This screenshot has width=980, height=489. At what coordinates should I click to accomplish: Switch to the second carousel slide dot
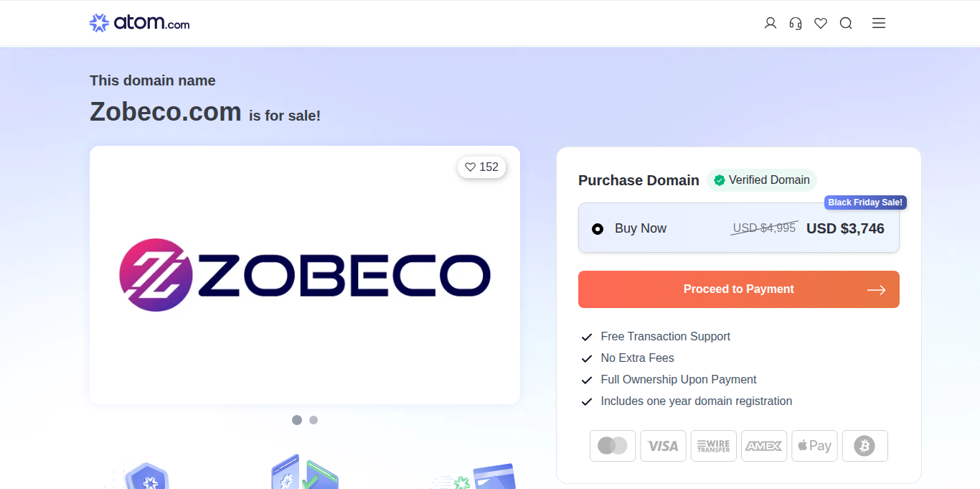coord(314,420)
